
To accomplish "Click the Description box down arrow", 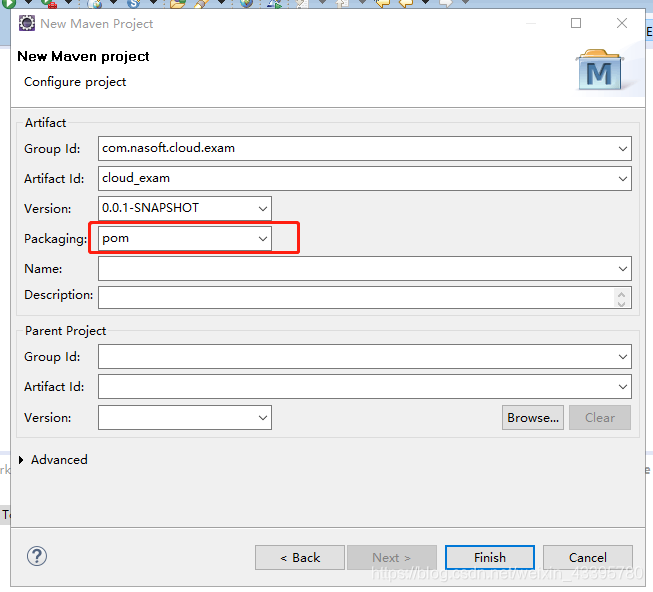I will coord(622,303).
